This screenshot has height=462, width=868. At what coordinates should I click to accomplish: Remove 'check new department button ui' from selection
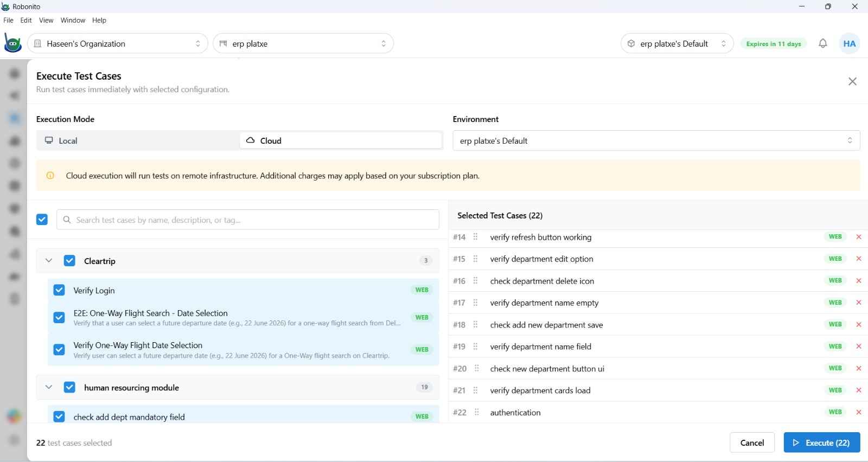click(x=859, y=368)
